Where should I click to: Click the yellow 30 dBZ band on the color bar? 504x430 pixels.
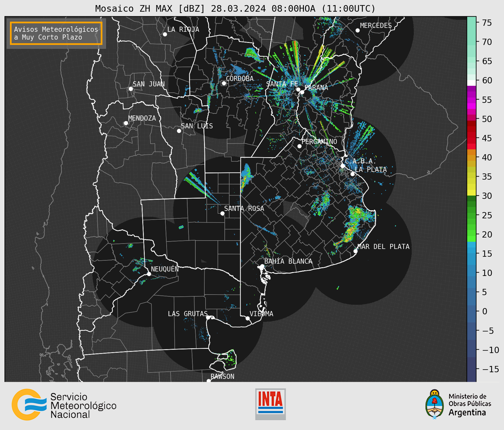(471, 193)
